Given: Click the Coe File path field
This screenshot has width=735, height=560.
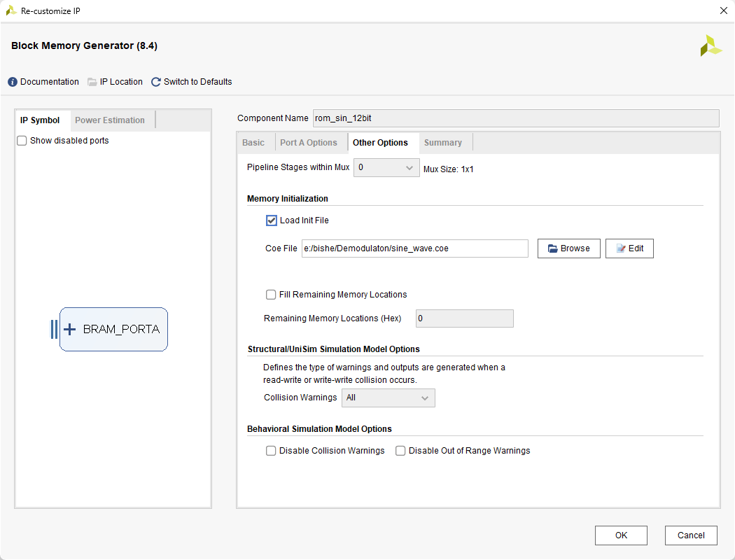Looking at the screenshot, I should [415, 248].
